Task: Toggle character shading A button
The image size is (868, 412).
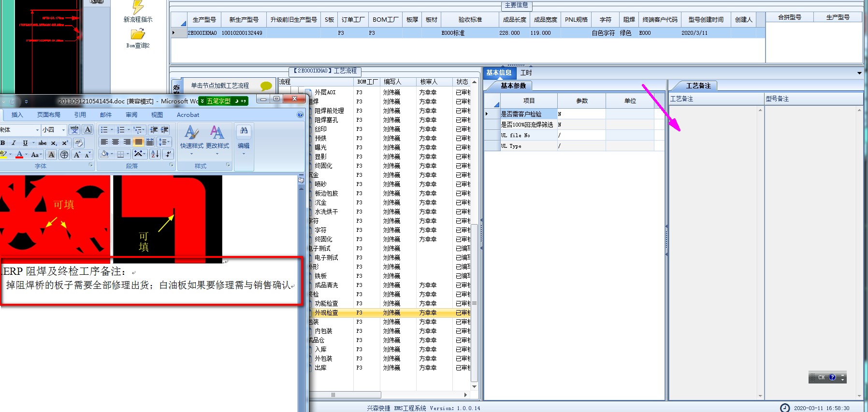Action: [x=51, y=155]
